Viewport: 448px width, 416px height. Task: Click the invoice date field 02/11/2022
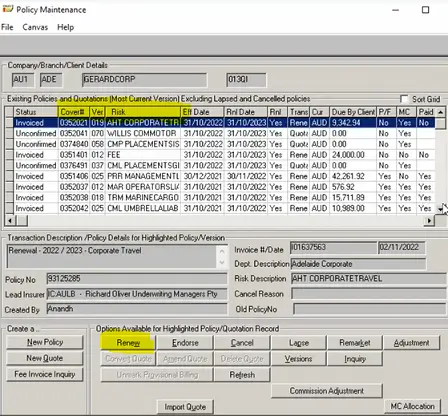[402, 248]
